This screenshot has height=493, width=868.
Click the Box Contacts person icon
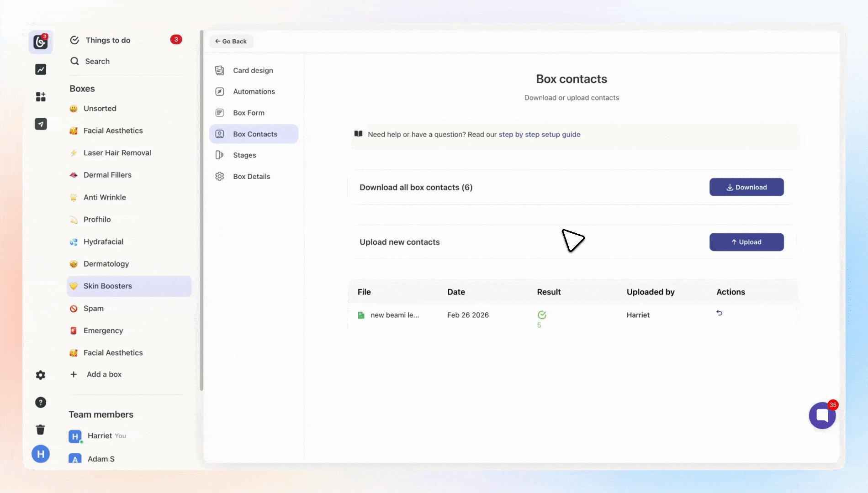click(220, 134)
